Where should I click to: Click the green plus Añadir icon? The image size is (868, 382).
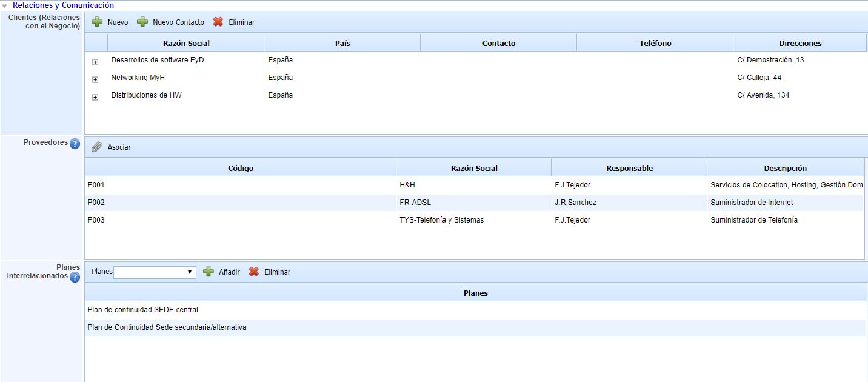(x=209, y=272)
